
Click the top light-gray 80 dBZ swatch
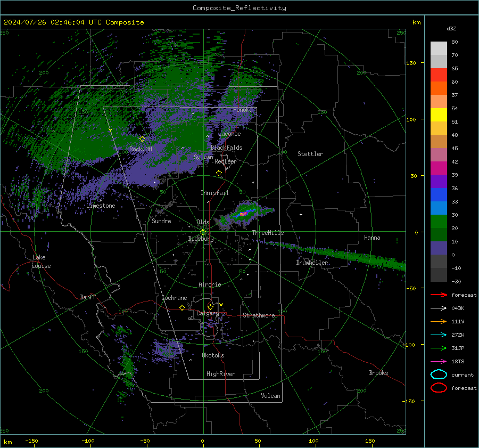tap(439, 48)
